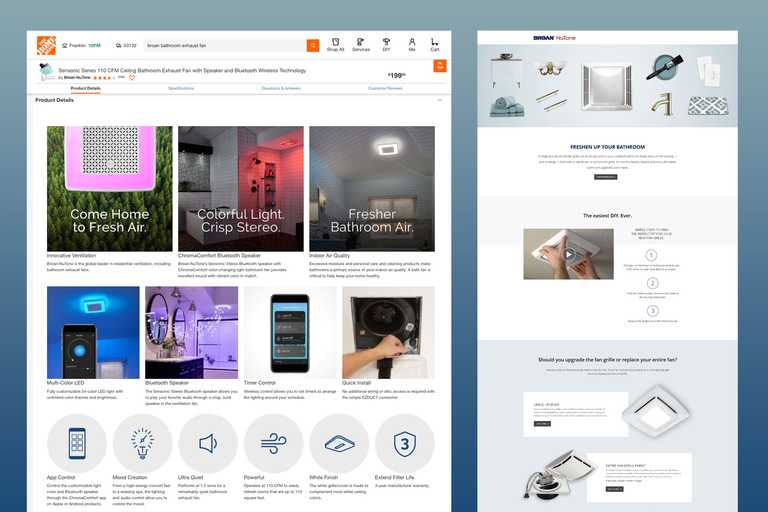
Task: Click the full fan assembly product image
Action: (559, 475)
